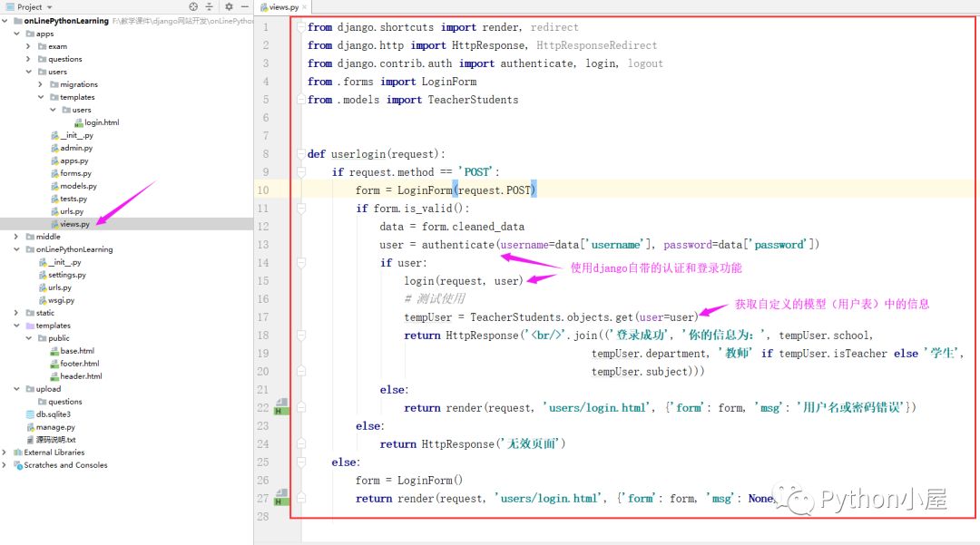Select header.html template

[x=81, y=376]
